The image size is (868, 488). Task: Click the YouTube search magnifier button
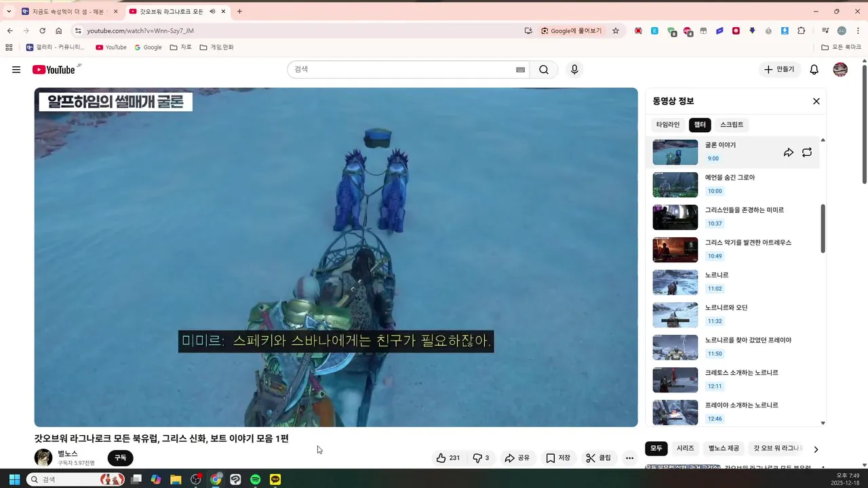tap(544, 70)
